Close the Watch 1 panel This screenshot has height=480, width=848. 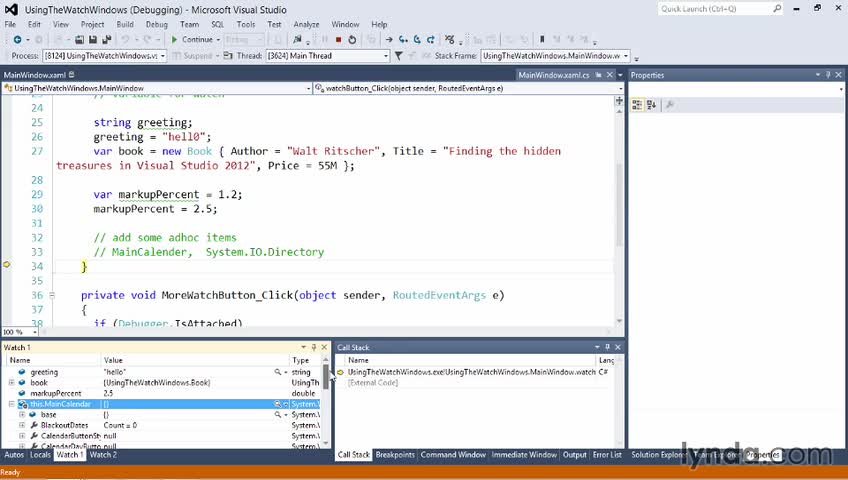(x=324, y=347)
